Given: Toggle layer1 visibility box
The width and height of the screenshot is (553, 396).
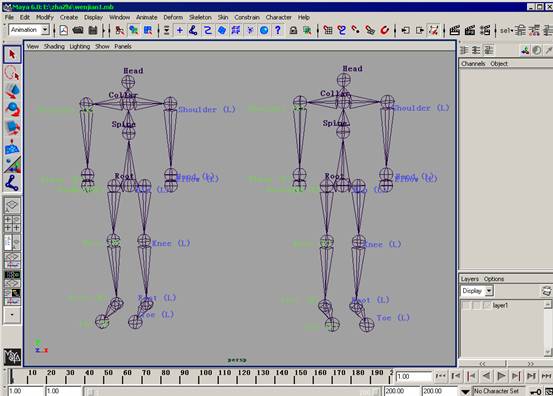Looking at the screenshot, I should point(466,305).
